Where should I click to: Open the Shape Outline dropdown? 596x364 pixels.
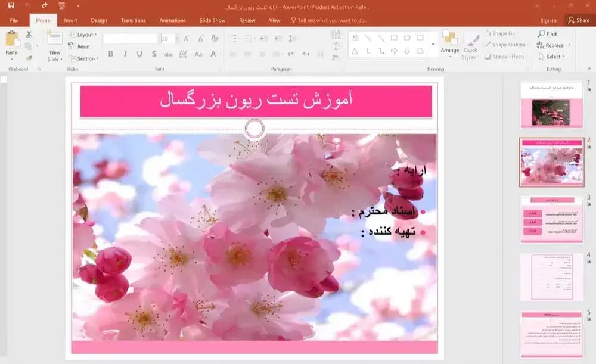click(x=506, y=45)
